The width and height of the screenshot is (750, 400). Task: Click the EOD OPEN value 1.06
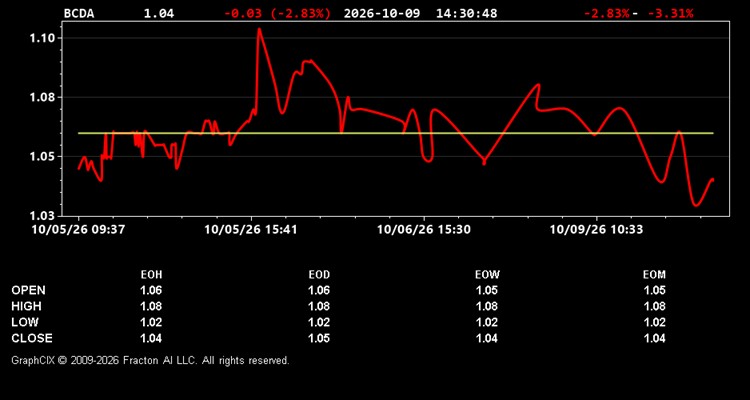pyautogui.click(x=319, y=290)
